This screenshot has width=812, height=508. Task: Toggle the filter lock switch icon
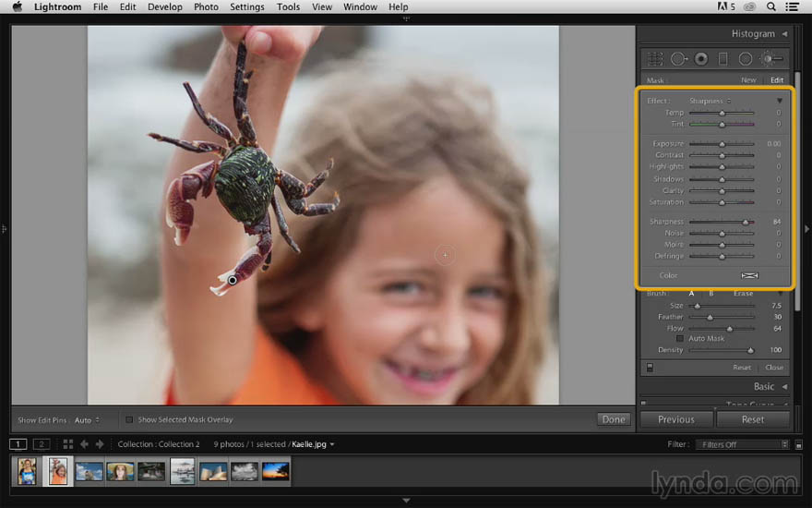point(798,445)
